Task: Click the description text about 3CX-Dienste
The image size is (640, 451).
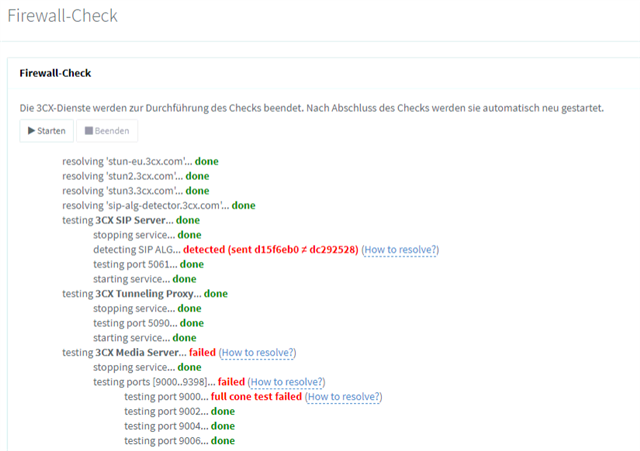Action: click(x=311, y=108)
